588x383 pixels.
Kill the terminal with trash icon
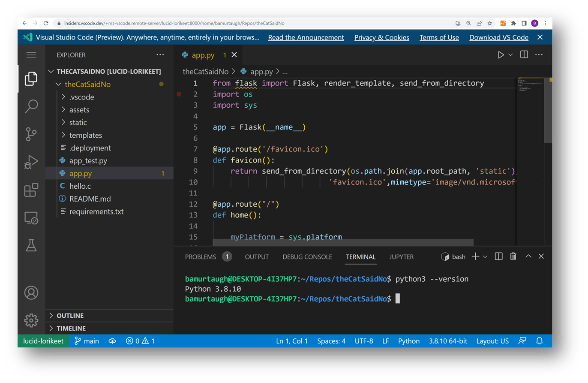[513, 256]
